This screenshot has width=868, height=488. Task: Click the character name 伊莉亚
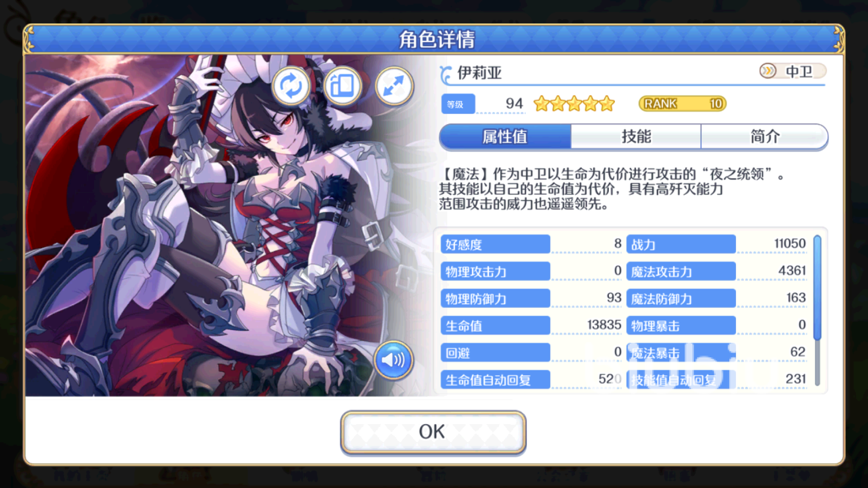479,73
